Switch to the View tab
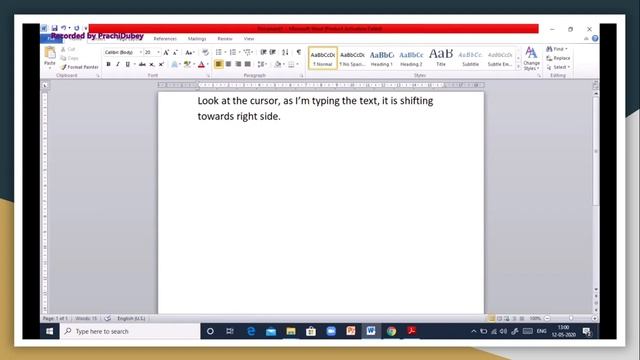The height and width of the screenshot is (360, 640). point(249,39)
